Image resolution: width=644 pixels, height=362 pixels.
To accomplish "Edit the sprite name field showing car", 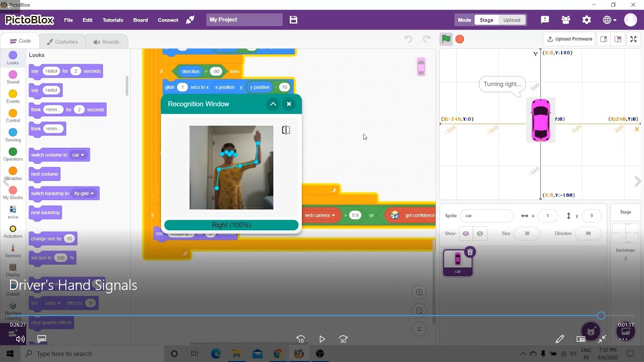I will click(487, 216).
